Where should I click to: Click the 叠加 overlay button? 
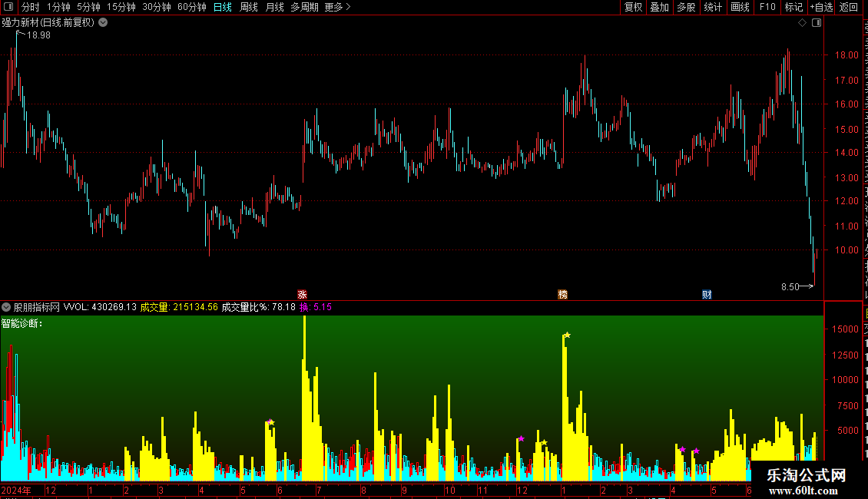[x=659, y=7]
